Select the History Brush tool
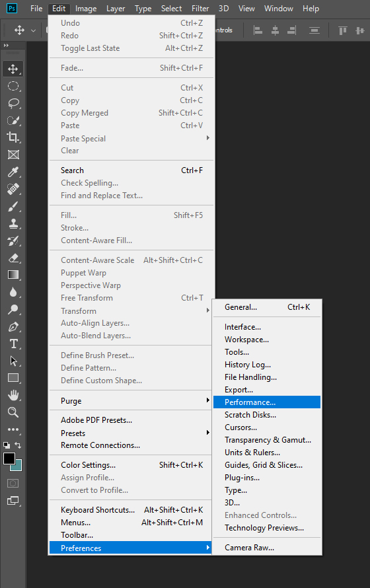Viewport: 370px width, 588px height. [13, 240]
